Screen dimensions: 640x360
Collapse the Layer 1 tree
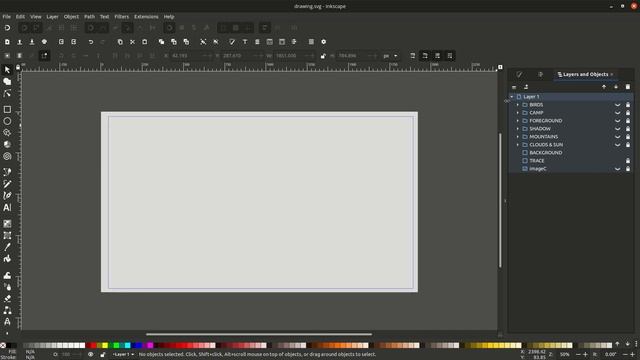tap(512, 97)
